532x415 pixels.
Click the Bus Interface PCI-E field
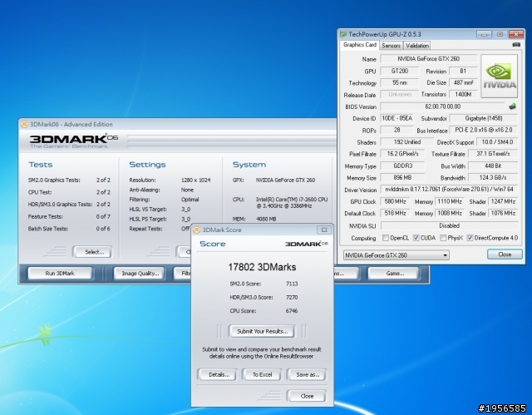484,130
